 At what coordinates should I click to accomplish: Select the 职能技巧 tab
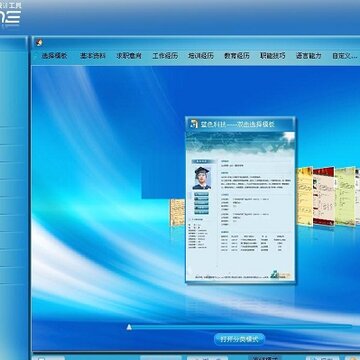(x=273, y=56)
